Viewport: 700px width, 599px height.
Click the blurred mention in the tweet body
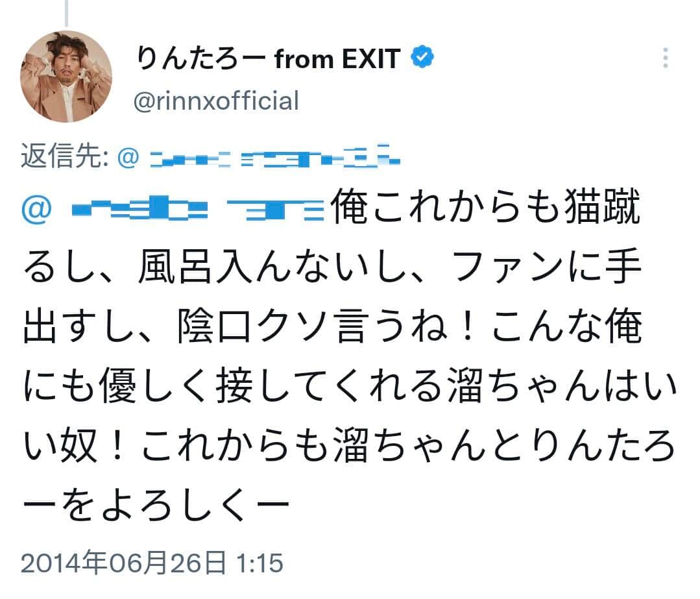(x=199, y=212)
